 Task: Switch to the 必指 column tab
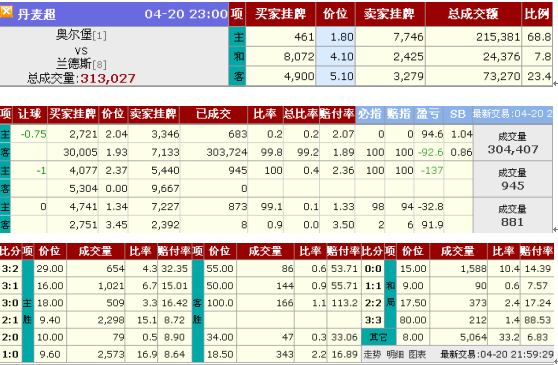coord(370,114)
